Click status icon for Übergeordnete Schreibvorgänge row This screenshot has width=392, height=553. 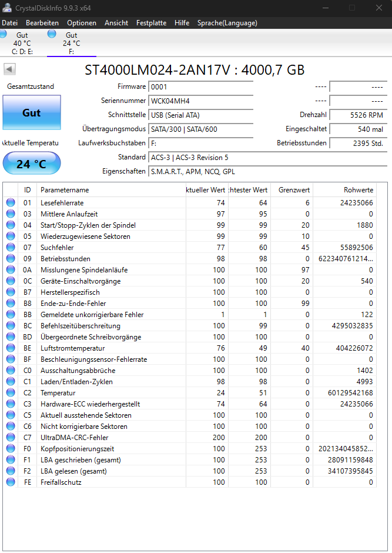click(11, 337)
